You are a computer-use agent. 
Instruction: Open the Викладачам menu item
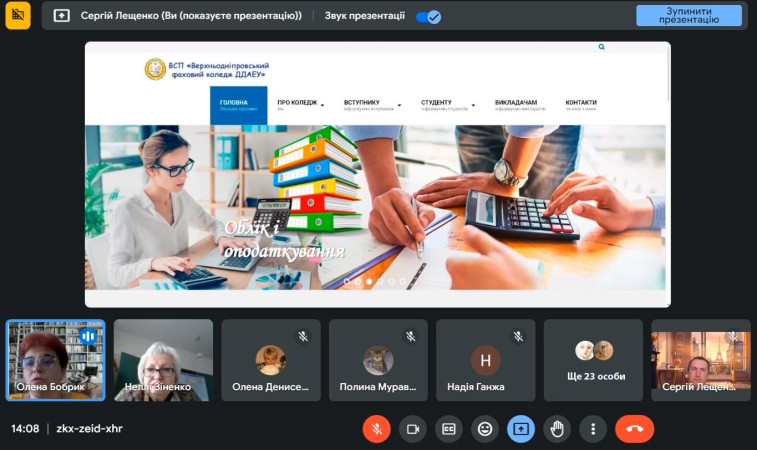click(x=517, y=103)
